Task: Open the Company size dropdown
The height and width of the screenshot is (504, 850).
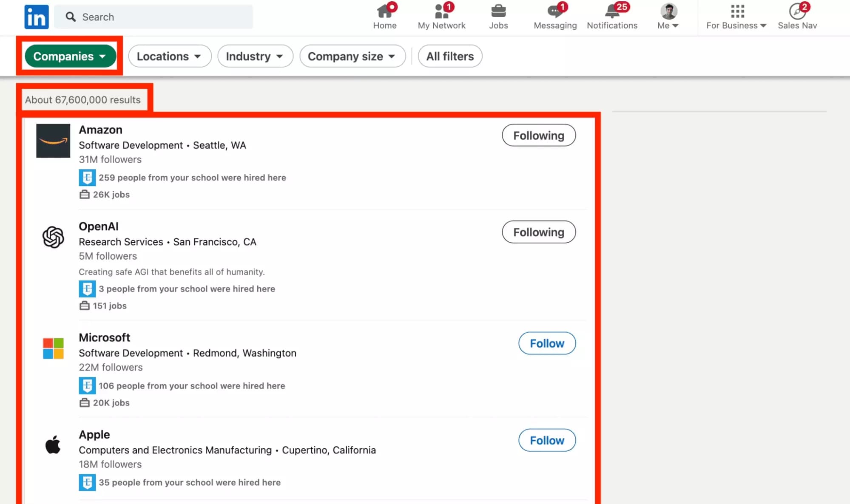Action: pyautogui.click(x=352, y=56)
